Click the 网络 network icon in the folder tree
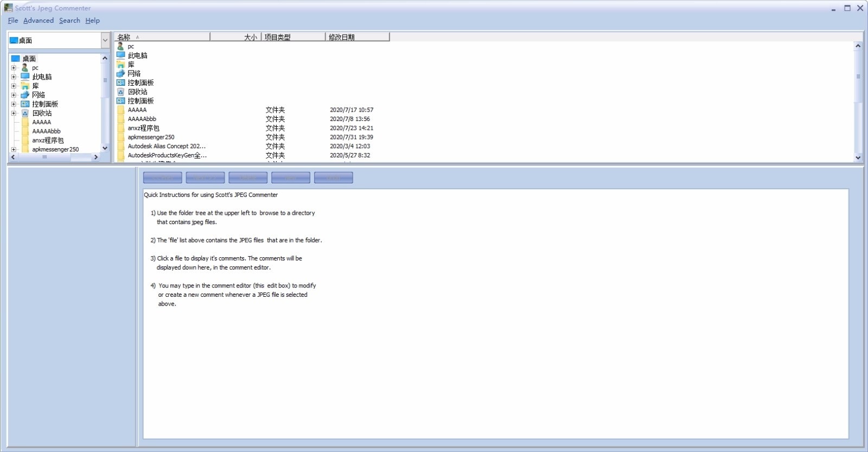The width and height of the screenshot is (868, 452). click(x=25, y=95)
